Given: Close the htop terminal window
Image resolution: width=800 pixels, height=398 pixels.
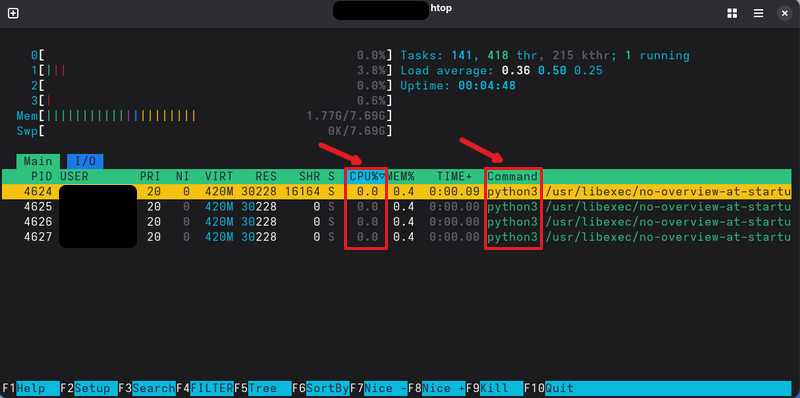Looking at the screenshot, I should pyautogui.click(x=785, y=13).
